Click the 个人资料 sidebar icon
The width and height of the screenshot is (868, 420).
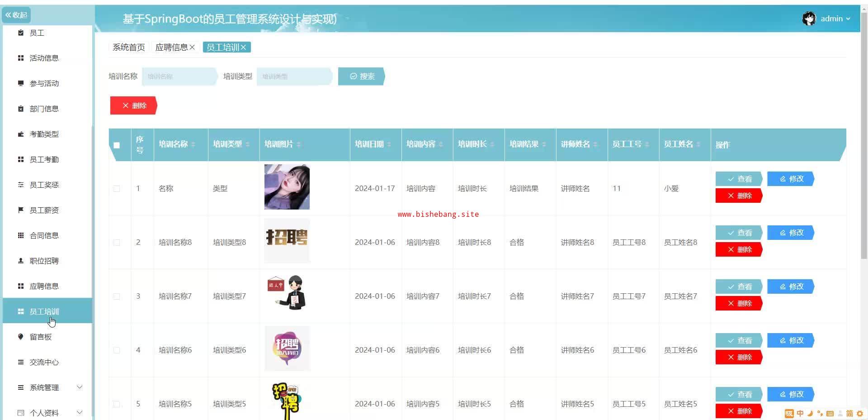[x=20, y=413]
